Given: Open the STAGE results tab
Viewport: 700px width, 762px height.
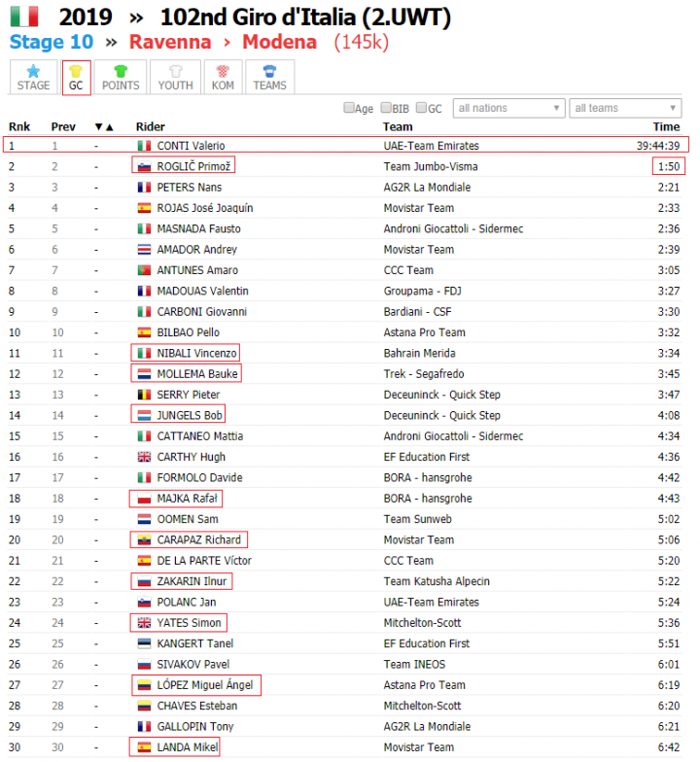Looking at the screenshot, I should (x=33, y=78).
